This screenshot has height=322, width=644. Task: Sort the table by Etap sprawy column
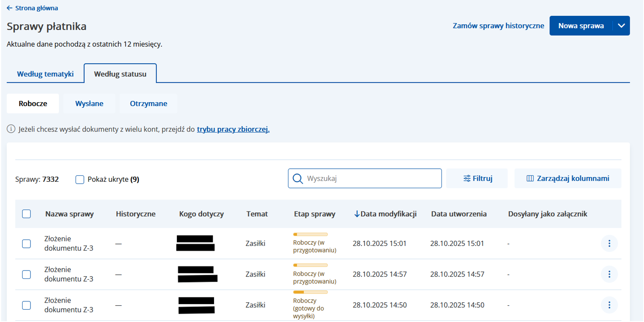(314, 214)
